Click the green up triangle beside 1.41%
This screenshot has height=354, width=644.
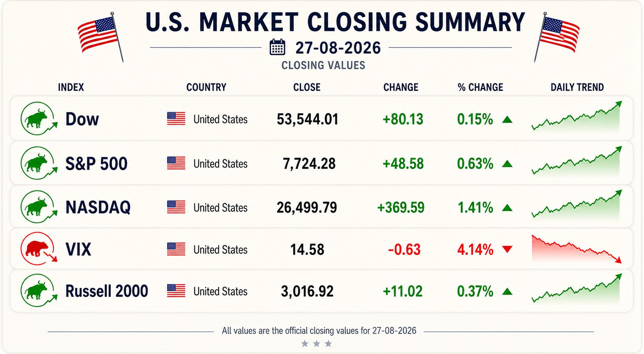[x=507, y=208]
